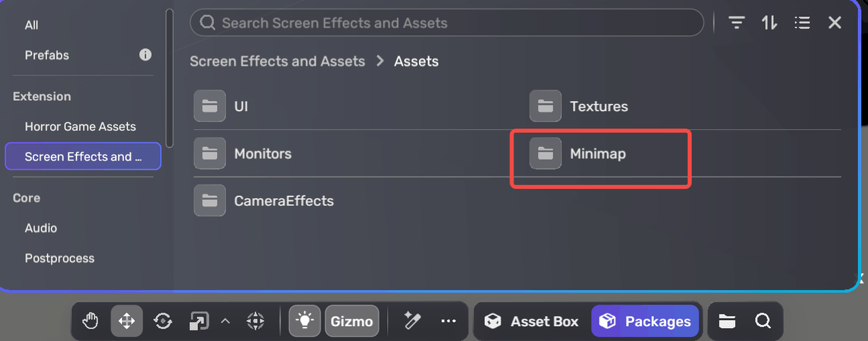This screenshot has width=868, height=341.
Task: Click the search icon in bottom toolbar
Action: pos(763,321)
